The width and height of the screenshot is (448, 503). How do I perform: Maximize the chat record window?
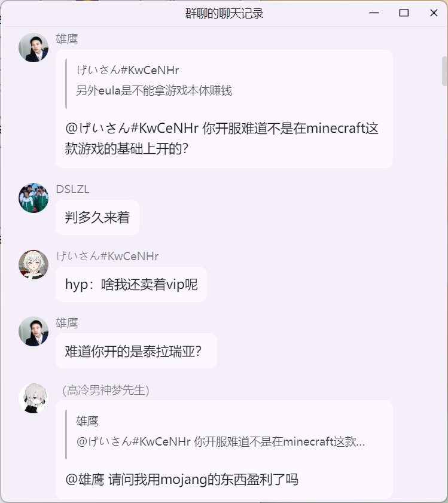click(404, 13)
